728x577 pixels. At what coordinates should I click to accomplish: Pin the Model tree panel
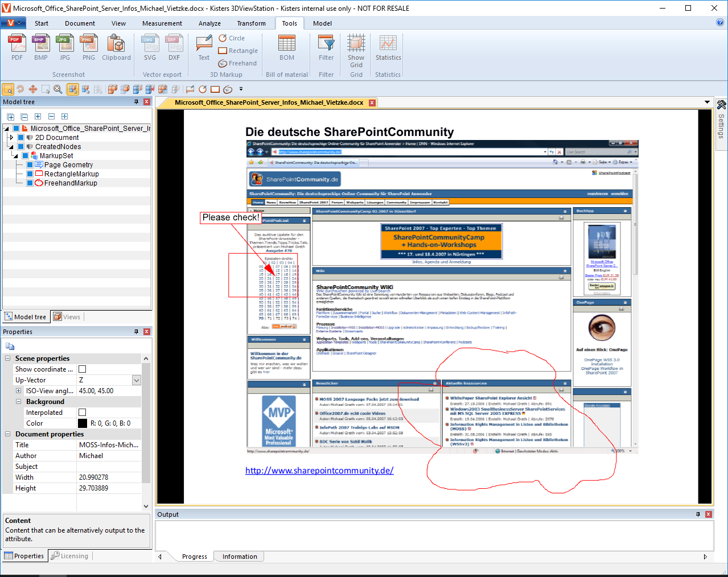[136, 102]
